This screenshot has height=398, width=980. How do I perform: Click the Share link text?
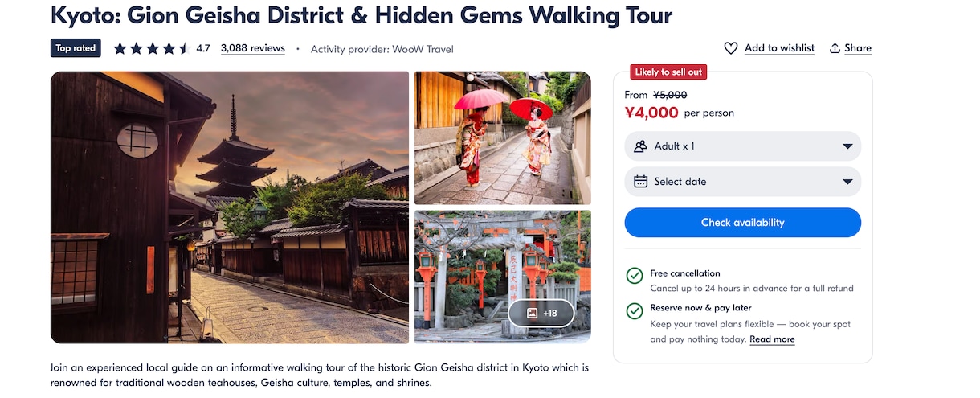858,48
